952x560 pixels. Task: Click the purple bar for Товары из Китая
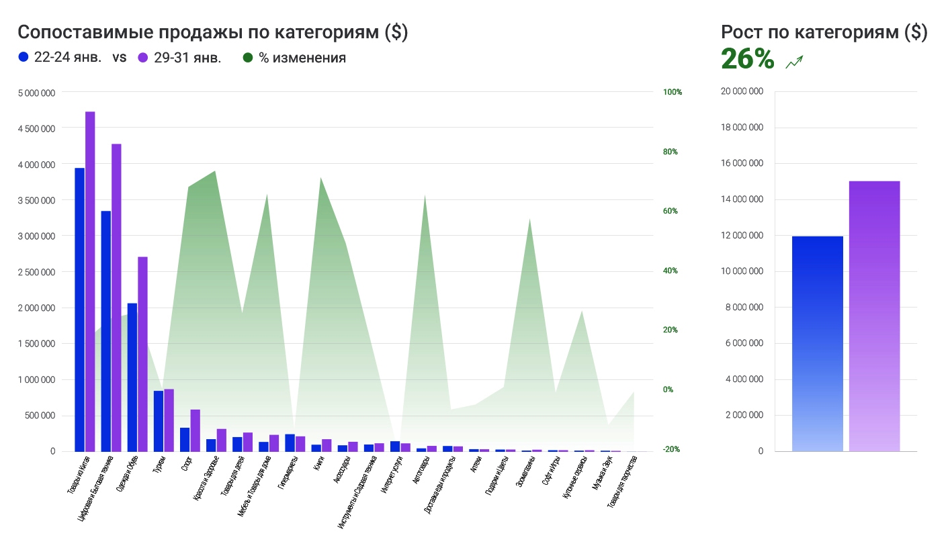point(90,281)
